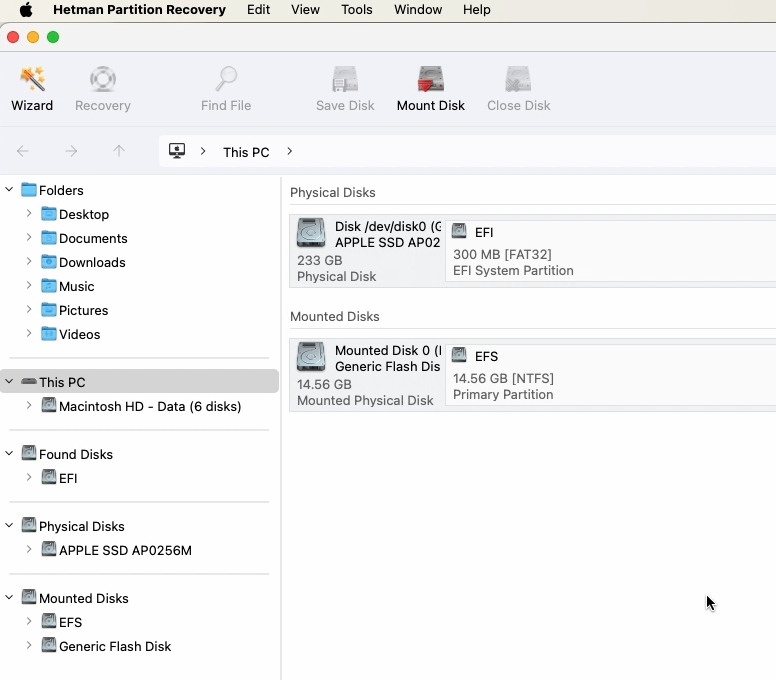Select the Physical Disks label in the sidebar tree
Image resolution: width=776 pixels, height=680 pixels.
[82, 526]
